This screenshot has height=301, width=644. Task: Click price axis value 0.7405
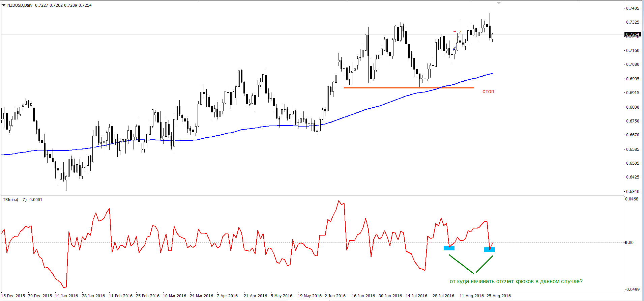pyautogui.click(x=633, y=8)
